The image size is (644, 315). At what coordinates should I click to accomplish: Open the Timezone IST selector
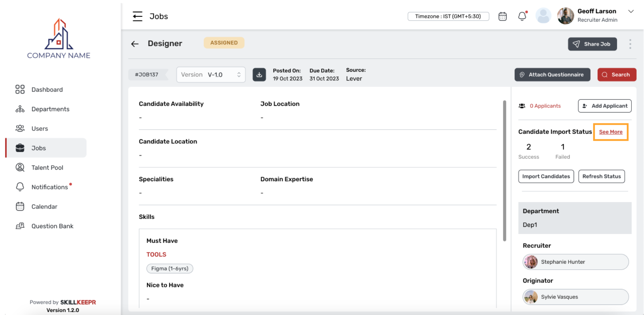448,16
